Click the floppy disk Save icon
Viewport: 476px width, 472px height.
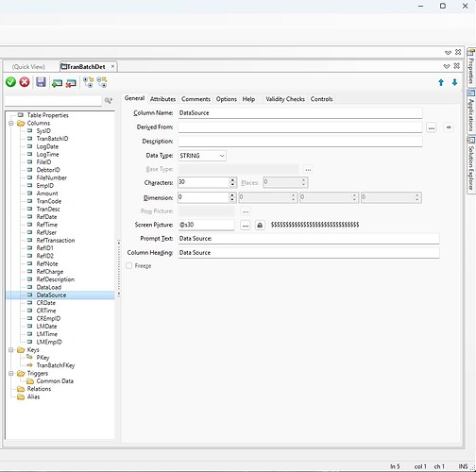[x=41, y=82]
